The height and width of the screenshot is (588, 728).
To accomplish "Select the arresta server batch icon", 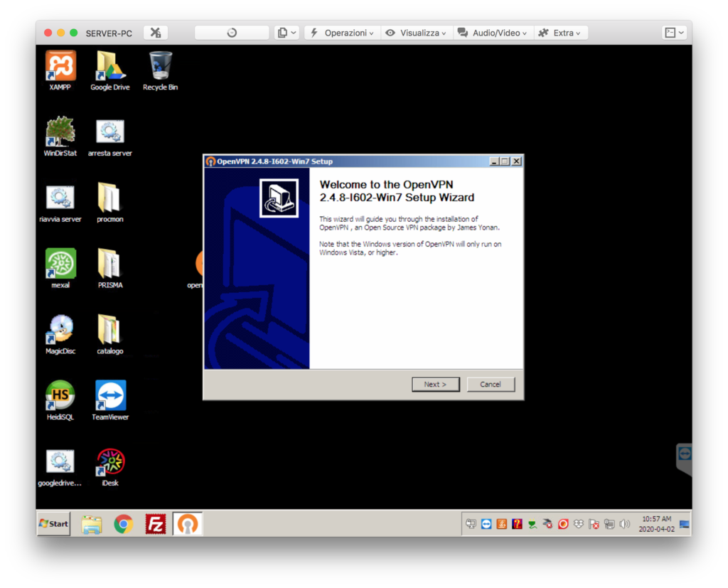I will (110, 137).
